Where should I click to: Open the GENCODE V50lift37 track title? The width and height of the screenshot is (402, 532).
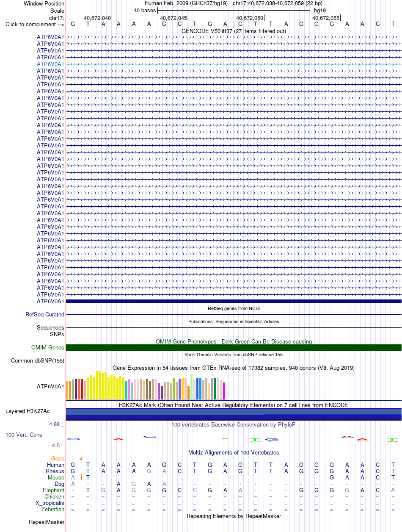[234, 31]
